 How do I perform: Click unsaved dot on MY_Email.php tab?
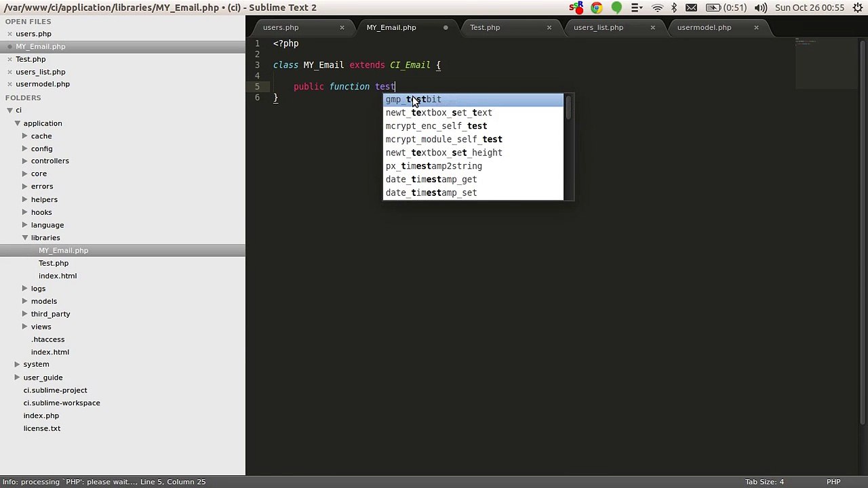pyautogui.click(x=446, y=28)
